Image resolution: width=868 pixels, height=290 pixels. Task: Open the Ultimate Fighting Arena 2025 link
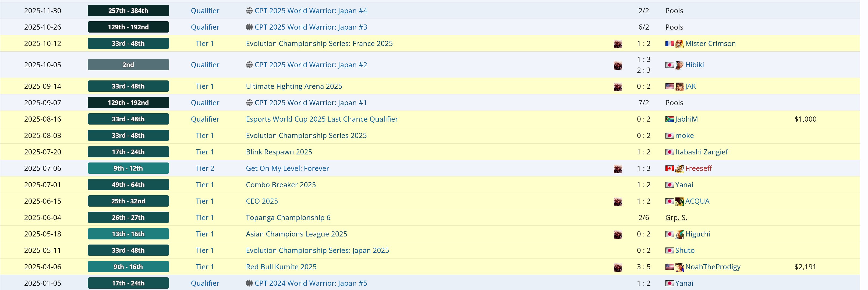(294, 86)
